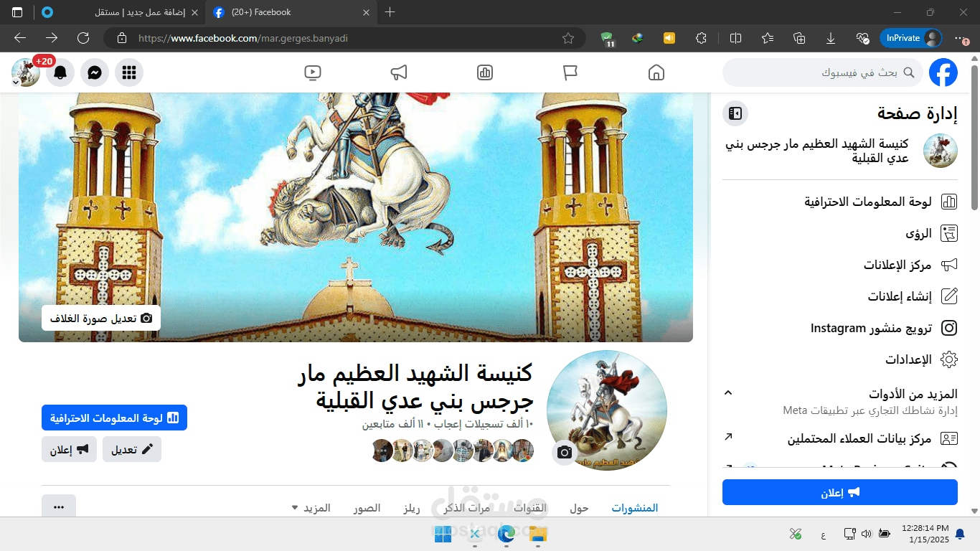Open مركز بيانات العملاء المحتملين

[840, 438]
